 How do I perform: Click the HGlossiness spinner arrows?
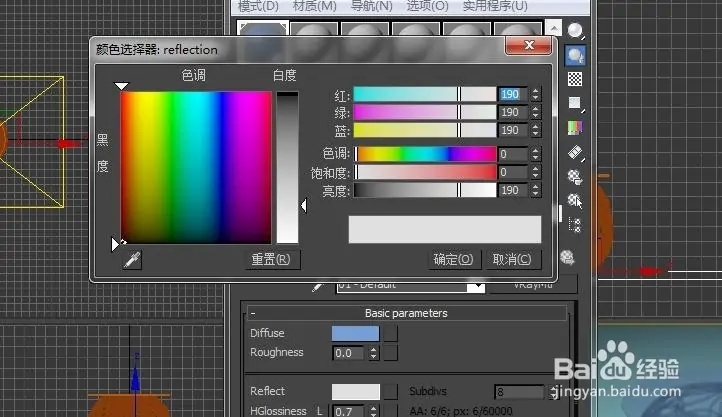(373, 411)
